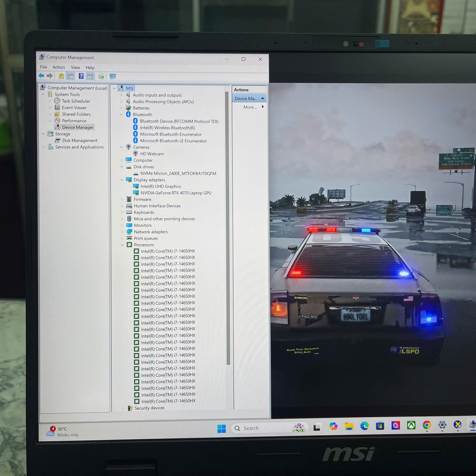Open Settings gear on taskbar

(x=442, y=425)
